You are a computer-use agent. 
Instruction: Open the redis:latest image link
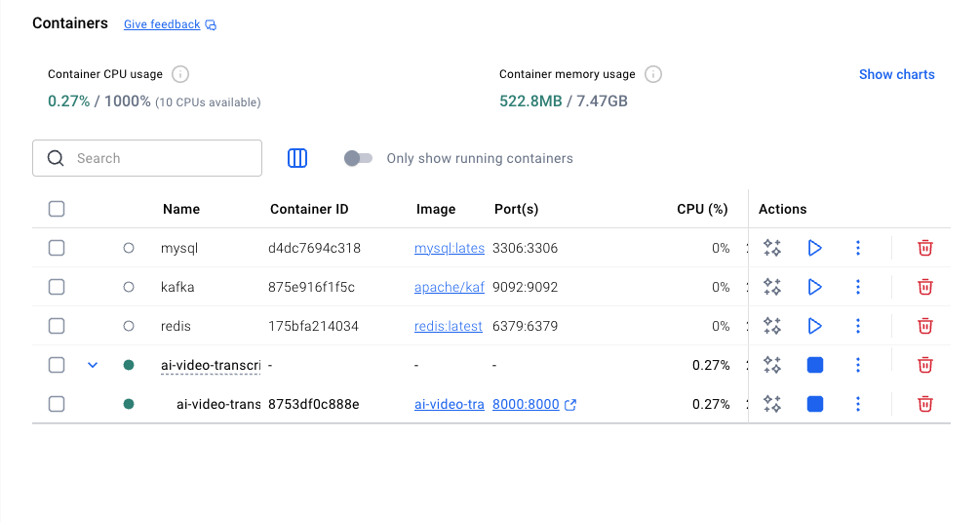pos(449,326)
